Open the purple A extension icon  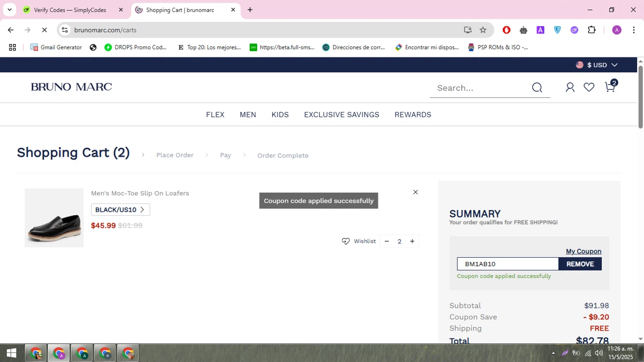coord(541,30)
